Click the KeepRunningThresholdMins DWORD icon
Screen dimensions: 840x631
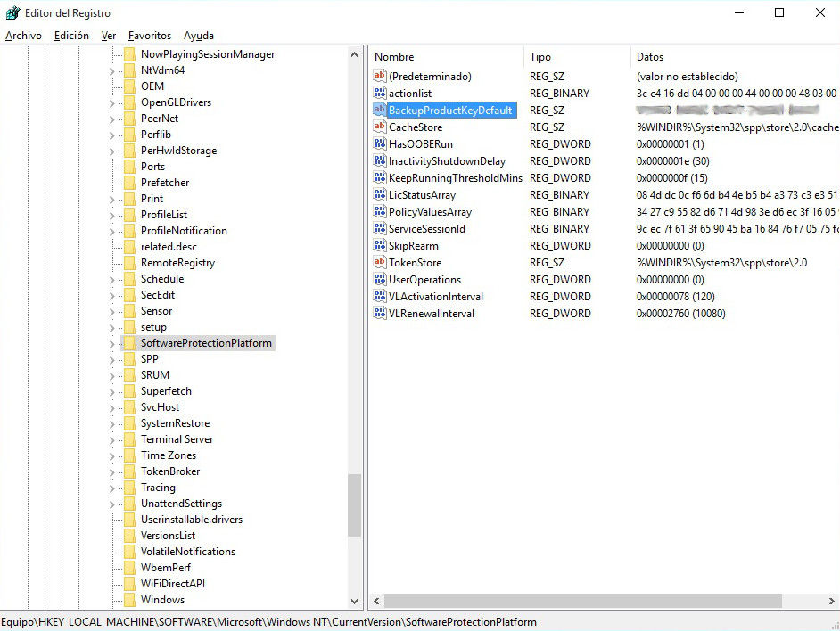pyautogui.click(x=380, y=178)
